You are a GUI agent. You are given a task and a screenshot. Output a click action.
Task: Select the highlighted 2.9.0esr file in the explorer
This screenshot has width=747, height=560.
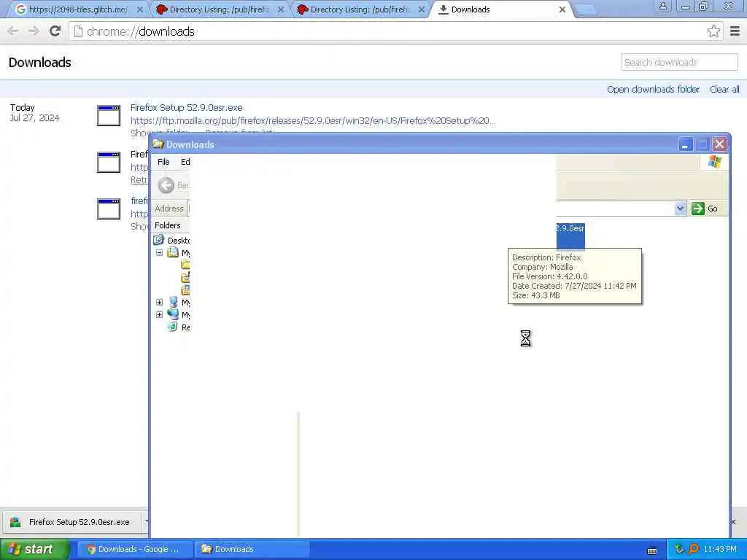tap(570, 236)
